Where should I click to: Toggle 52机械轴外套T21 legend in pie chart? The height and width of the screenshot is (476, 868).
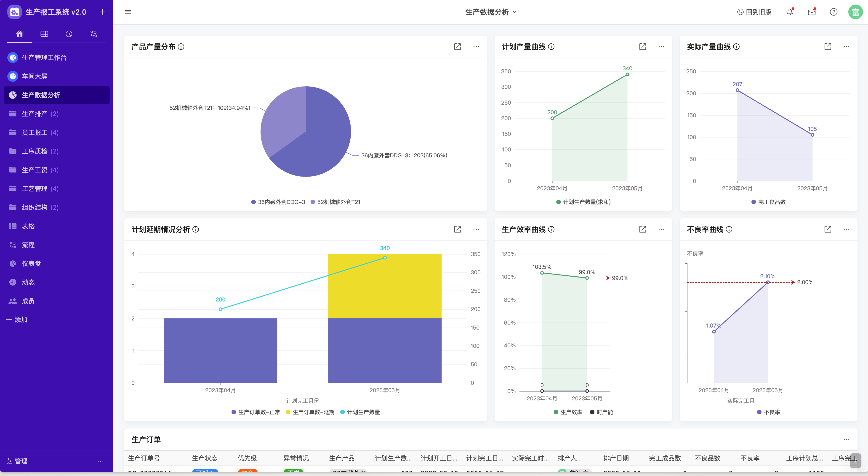[335, 202]
